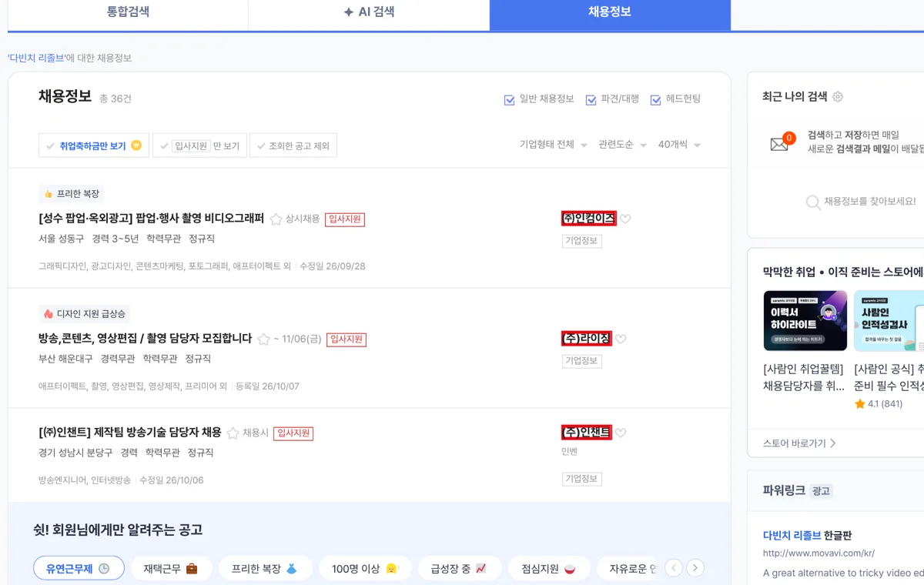Select the 점심지원 filter chip
The height and width of the screenshot is (585, 924).
(x=549, y=569)
